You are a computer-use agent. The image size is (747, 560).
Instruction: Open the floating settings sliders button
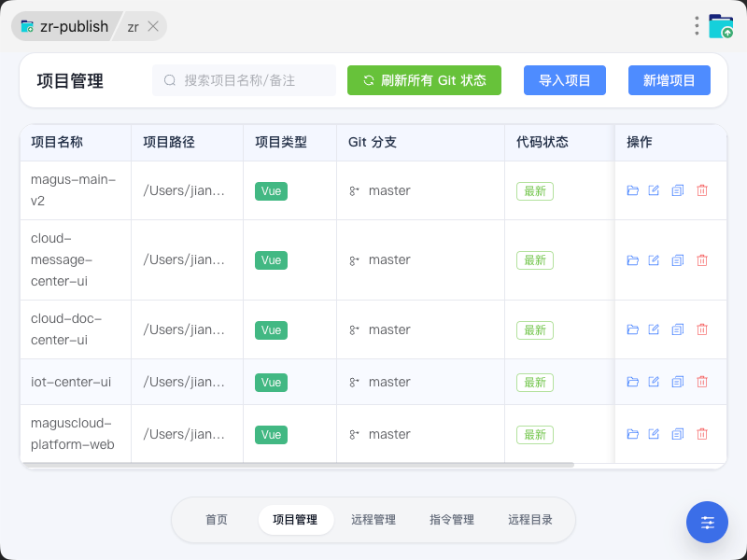click(707, 522)
